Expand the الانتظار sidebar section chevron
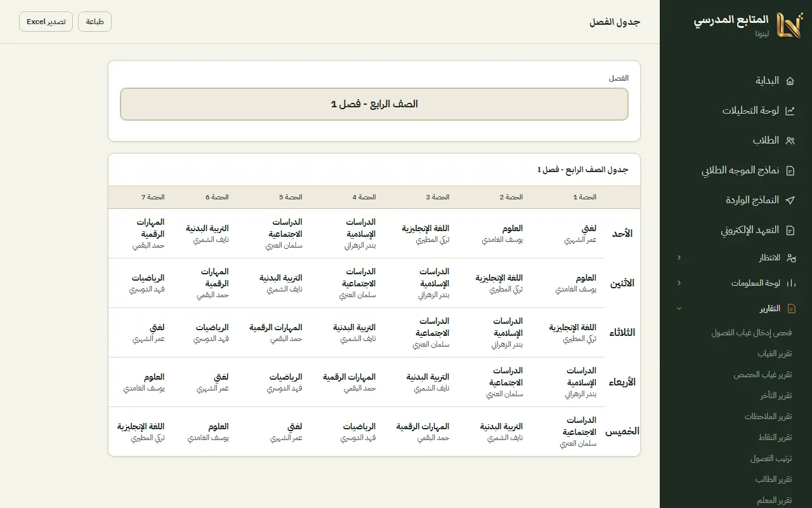 click(679, 258)
